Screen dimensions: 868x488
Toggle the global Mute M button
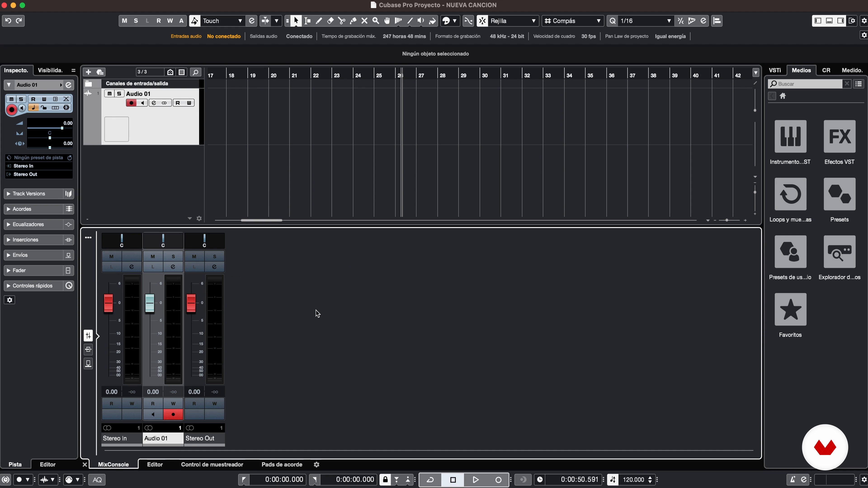124,21
